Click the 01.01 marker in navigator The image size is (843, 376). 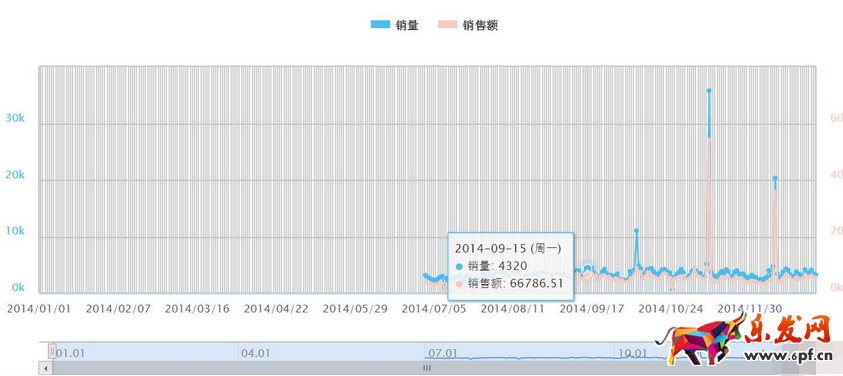pyautogui.click(x=70, y=353)
